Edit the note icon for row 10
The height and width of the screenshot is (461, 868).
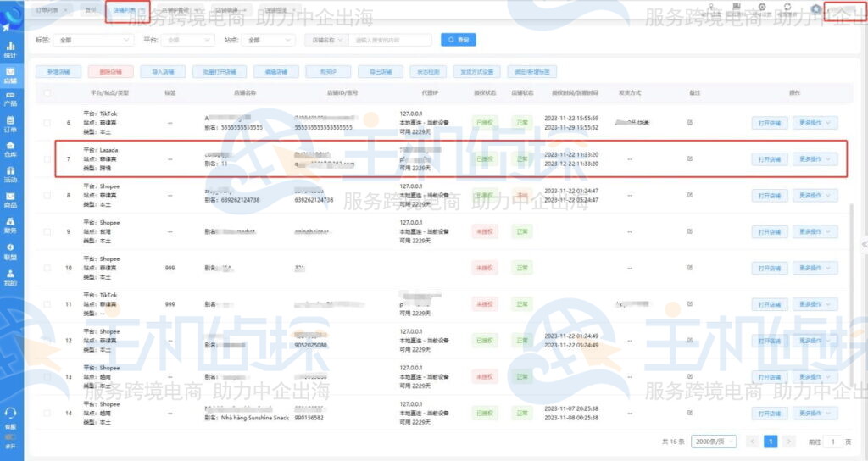tap(690, 267)
